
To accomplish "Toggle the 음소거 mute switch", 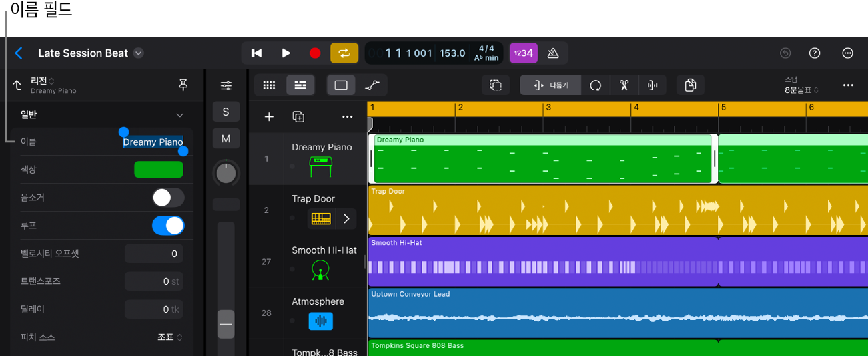I will coord(168,198).
